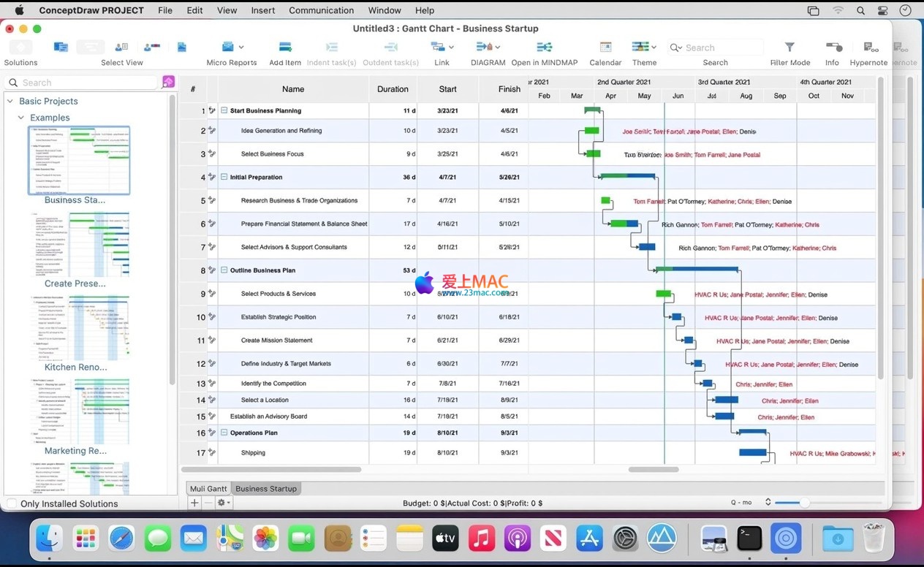
Task: Click the Hypernote toolbar icon
Action: pos(868,47)
